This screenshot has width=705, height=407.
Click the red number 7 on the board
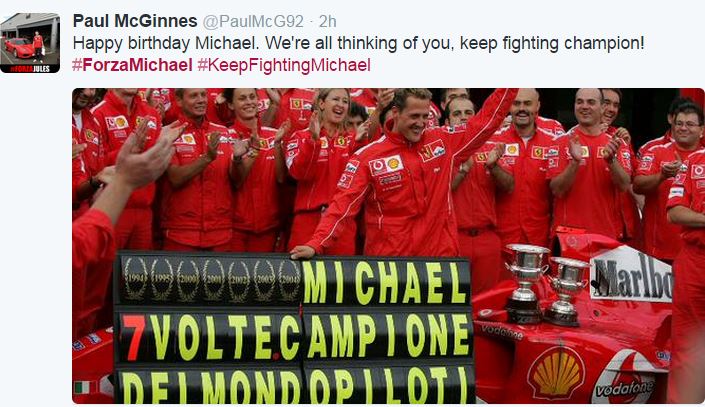134,337
